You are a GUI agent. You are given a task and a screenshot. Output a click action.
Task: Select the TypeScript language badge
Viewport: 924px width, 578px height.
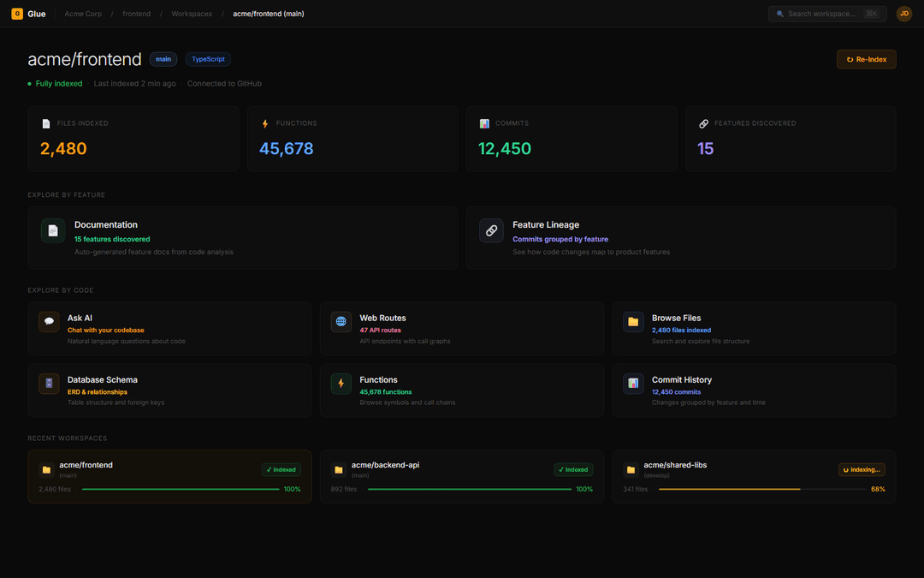click(208, 59)
